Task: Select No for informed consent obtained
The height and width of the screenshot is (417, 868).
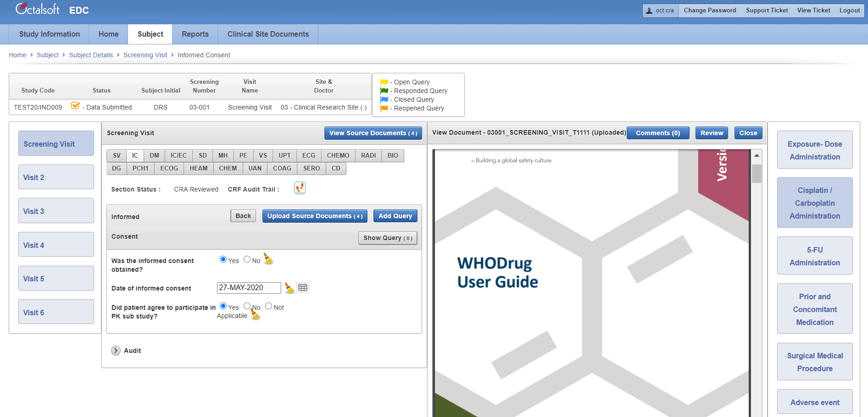Action: (x=247, y=259)
